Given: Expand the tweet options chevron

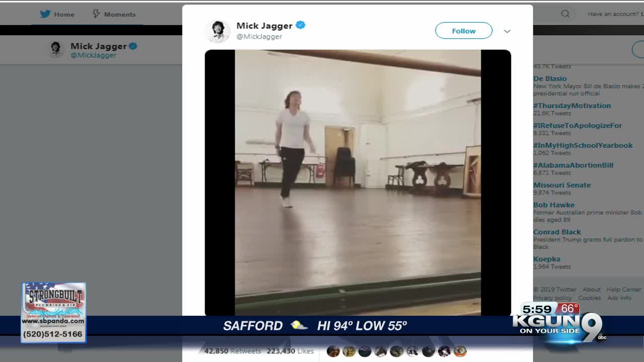Looking at the screenshot, I should click(x=507, y=31).
